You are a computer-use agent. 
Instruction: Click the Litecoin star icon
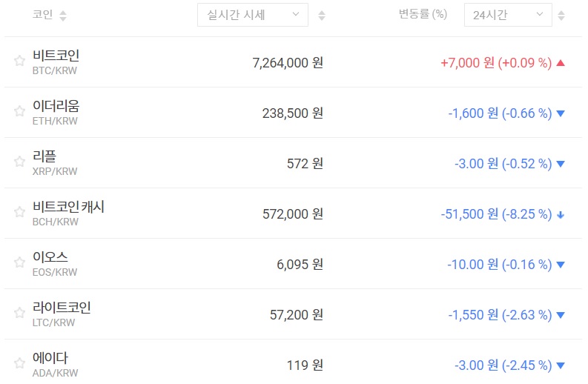coord(19,313)
